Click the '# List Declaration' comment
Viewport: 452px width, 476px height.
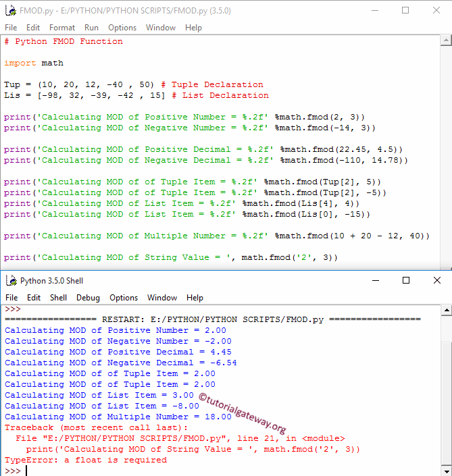point(220,95)
